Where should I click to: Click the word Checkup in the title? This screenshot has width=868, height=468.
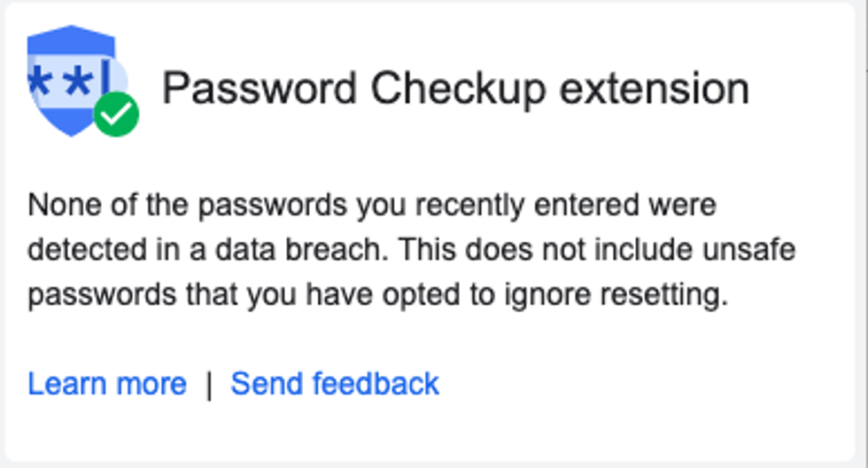point(471,89)
